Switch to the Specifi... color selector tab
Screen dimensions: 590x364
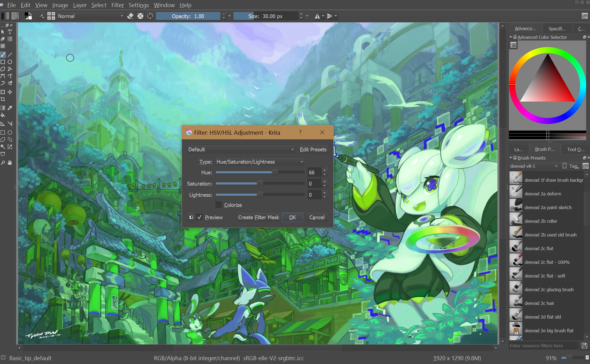click(x=557, y=28)
